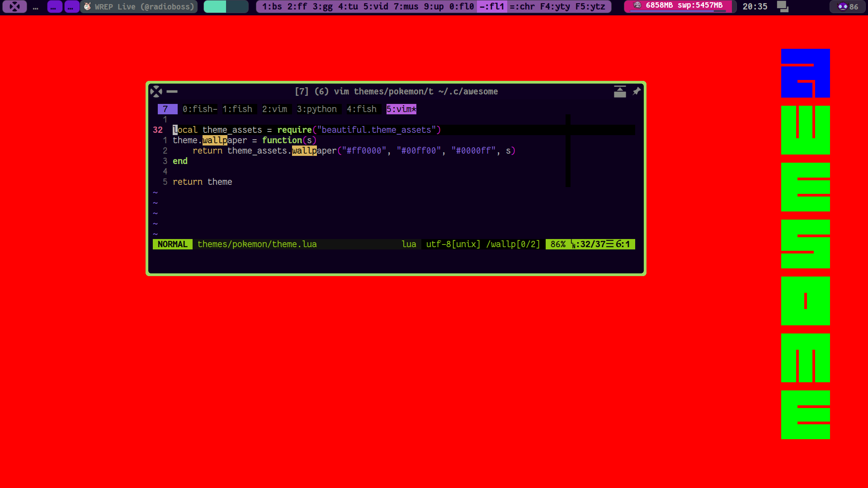Screen dimensions: 868x488
Task: Click the layout box icon next to clock
Action: coord(783,7)
